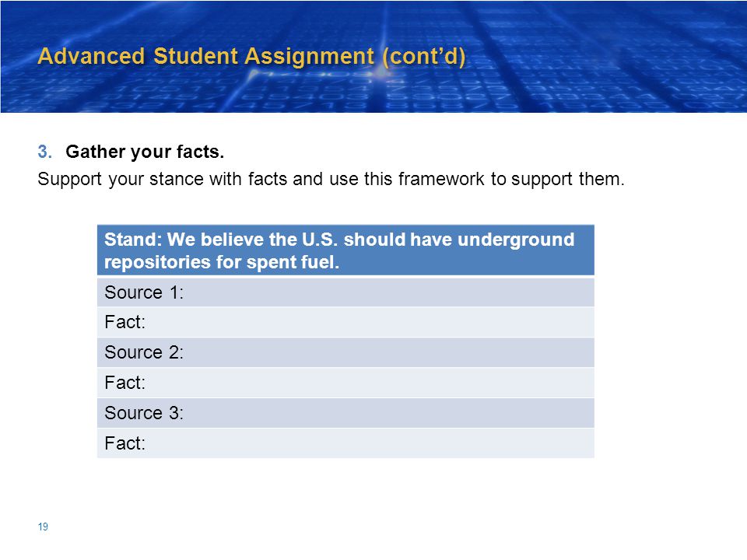Select the Stand table header cell
The height and width of the screenshot is (560, 747).
[345, 250]
